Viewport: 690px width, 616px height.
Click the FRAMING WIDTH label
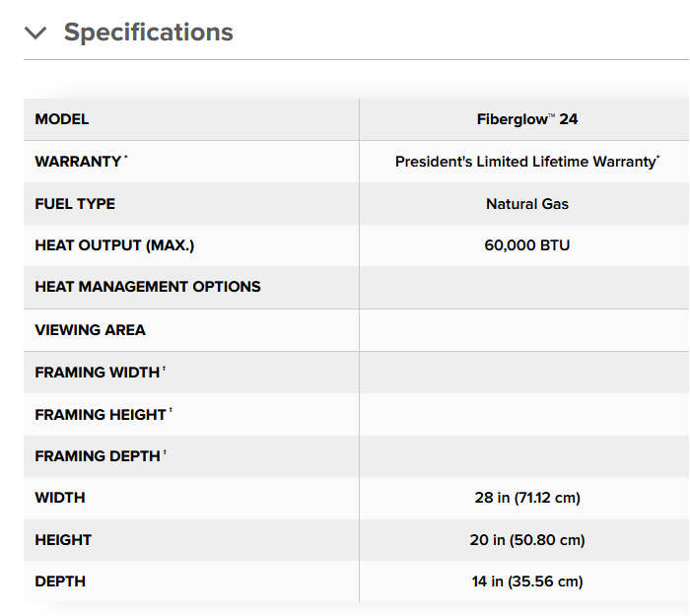pyautogui.click(x=97, y=373)
